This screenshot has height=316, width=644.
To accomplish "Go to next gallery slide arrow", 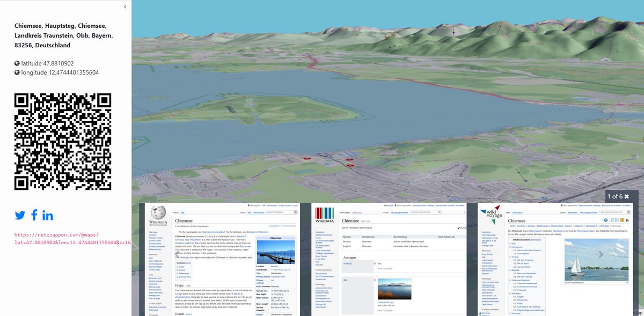I will (x=601, y=255).
